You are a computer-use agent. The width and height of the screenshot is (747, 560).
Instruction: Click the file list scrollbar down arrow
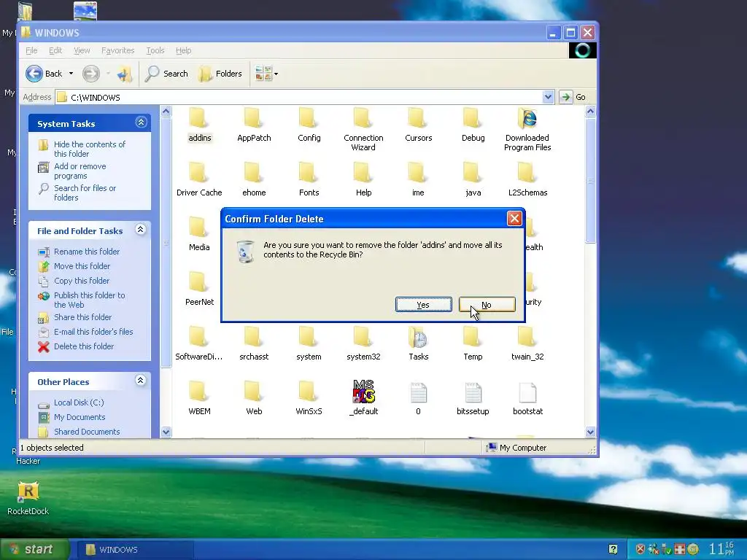[x=590, y=432]
